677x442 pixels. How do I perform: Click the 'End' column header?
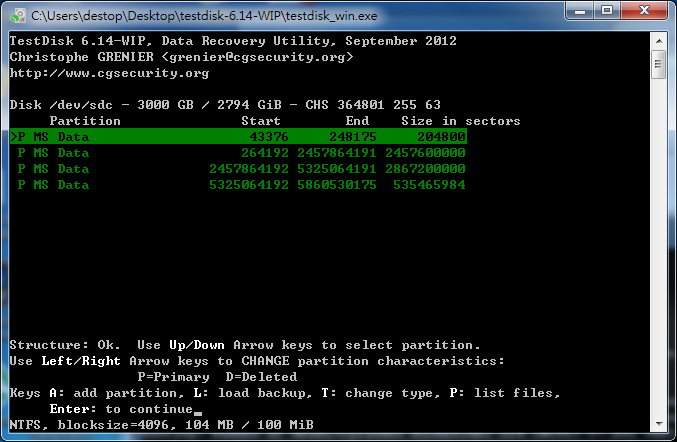point(357,121)
